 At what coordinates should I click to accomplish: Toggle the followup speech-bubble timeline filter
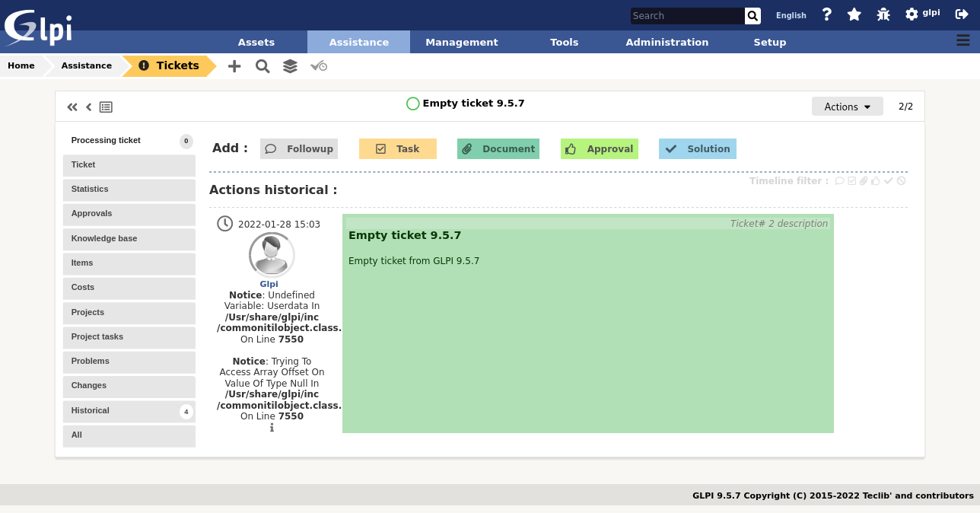[x=838, y=180]
